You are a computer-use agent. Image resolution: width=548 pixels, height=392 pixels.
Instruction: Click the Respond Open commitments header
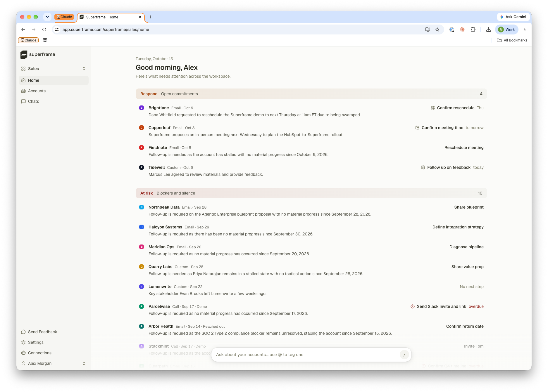(311, 94)
